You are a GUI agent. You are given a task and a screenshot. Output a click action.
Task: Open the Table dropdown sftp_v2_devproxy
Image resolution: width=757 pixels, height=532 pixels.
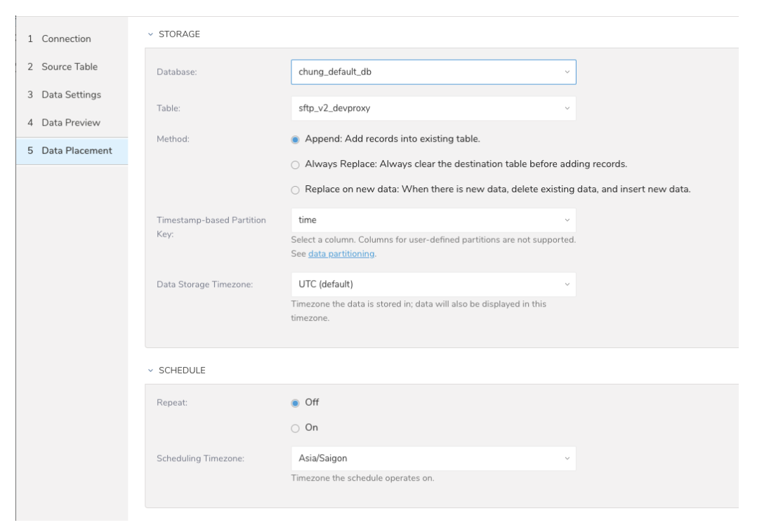[433, 108]
